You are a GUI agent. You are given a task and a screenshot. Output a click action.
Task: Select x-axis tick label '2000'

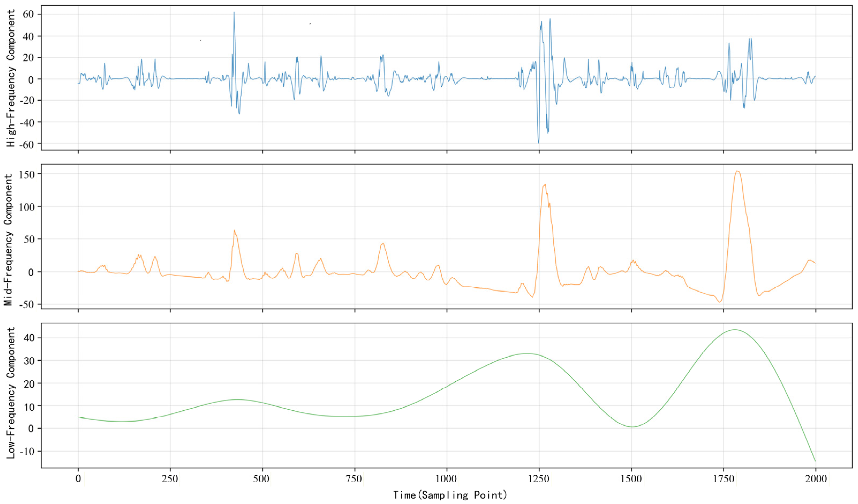[816, 479]
